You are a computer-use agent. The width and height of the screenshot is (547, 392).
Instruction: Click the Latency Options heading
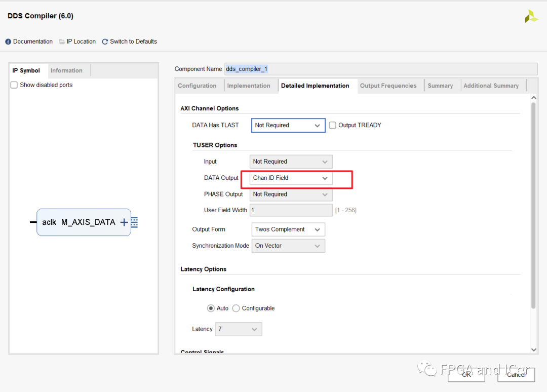[x=204, y=269]
